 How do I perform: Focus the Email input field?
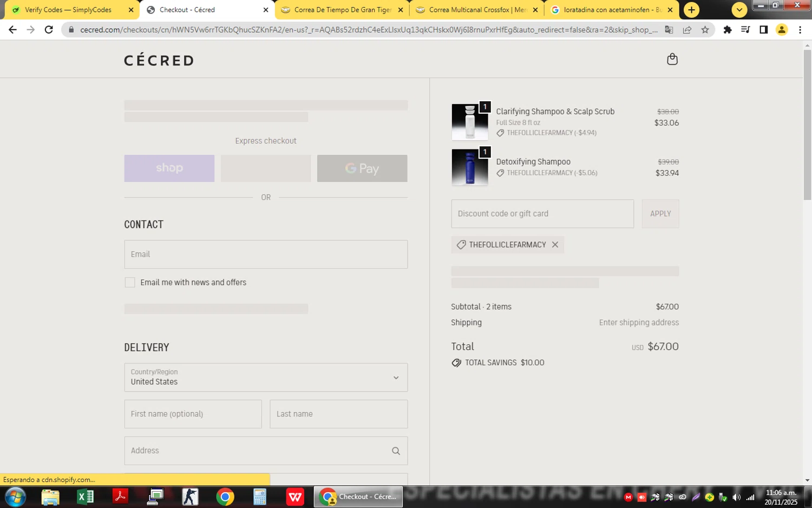266,255
